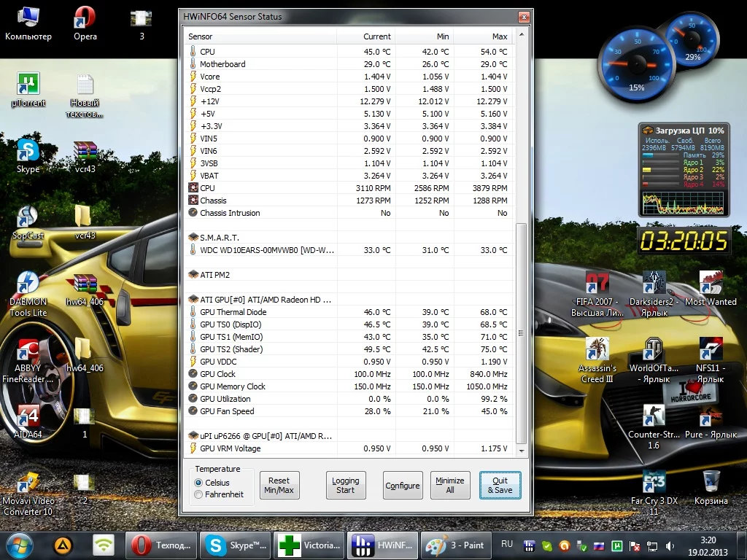Launch the Counter-Strike 1.6 shortcut
747x560 pixels.
coord(654,427)
